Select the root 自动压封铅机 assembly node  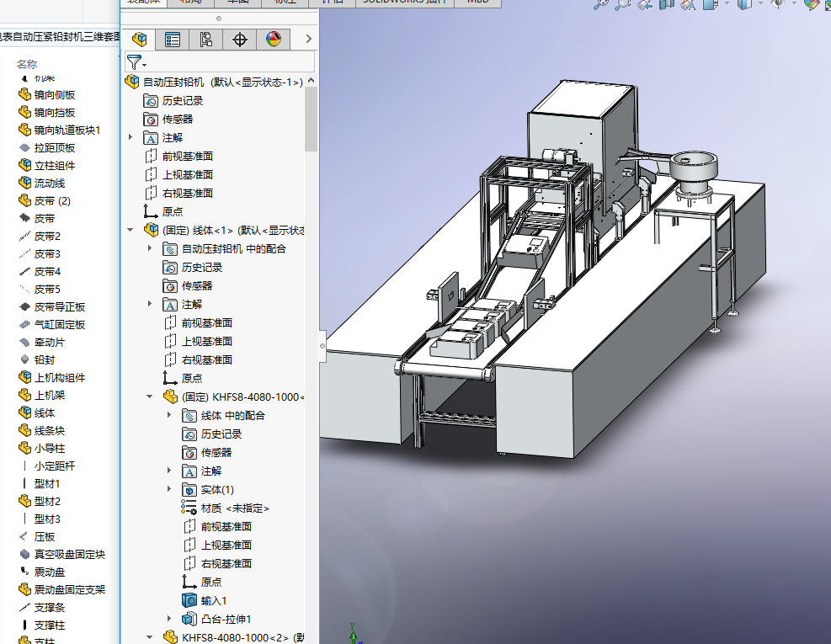tap(173, 82)
